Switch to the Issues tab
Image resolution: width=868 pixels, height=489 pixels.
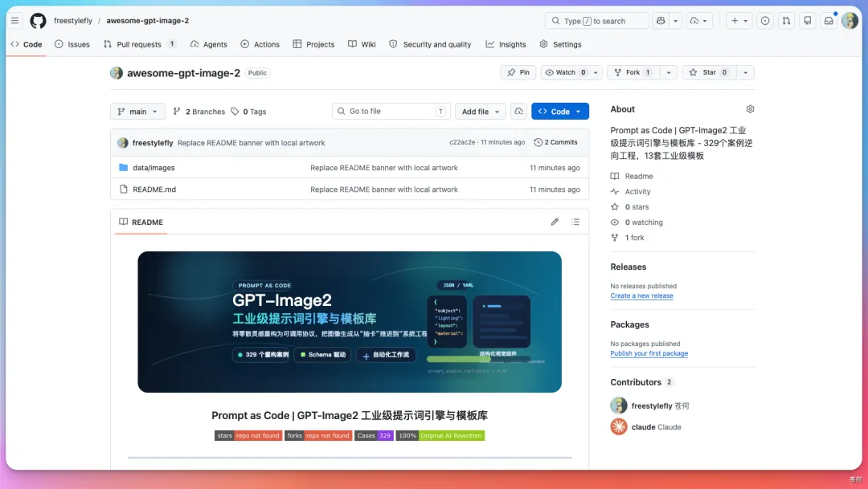[72, 44]
